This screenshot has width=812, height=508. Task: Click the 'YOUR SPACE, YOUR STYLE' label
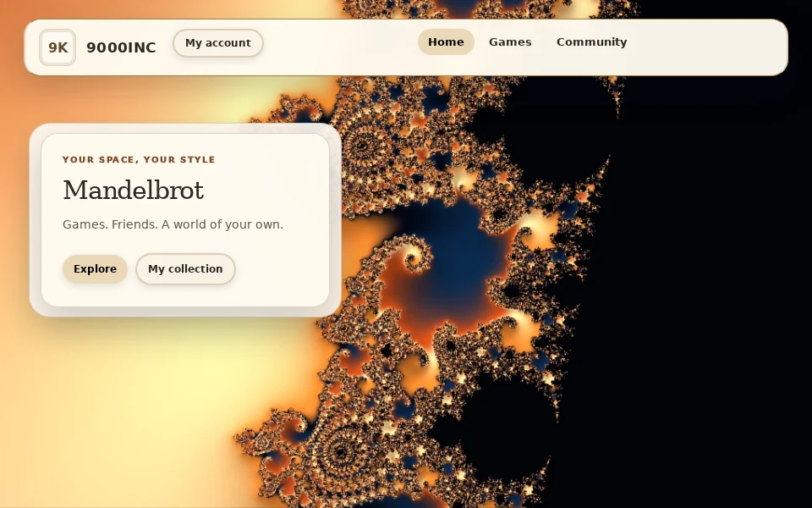click(139, 160)
